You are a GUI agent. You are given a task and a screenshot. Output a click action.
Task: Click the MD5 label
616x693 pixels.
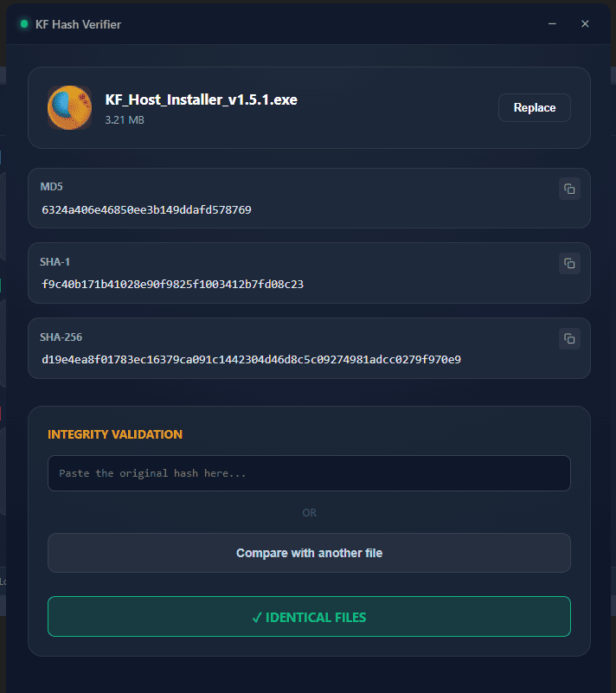pyautogui.click(x=51, y=187)
